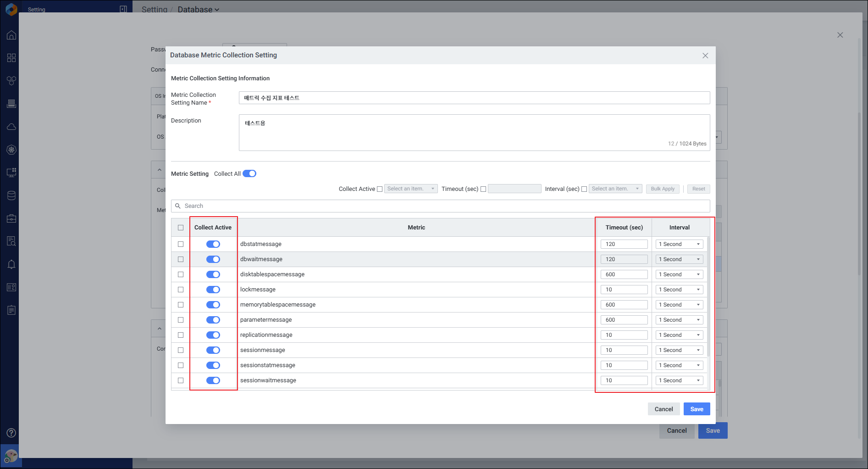Click the Setting breadcrumb item
Viewport: 868px width, 469px height.
coord(154,10)
